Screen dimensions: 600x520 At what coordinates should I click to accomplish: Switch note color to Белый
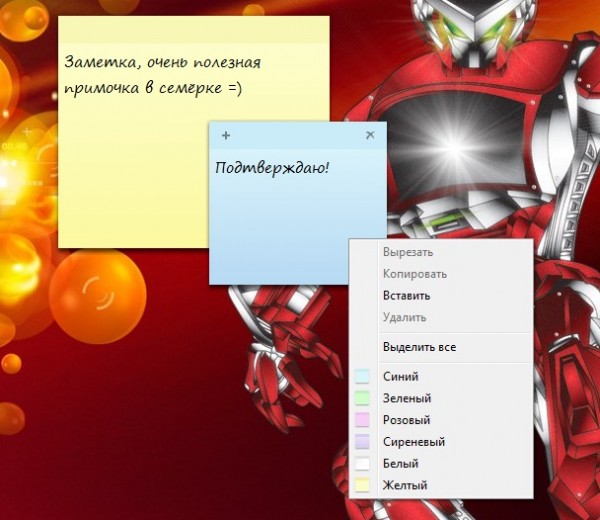click(x=441, y=464)
